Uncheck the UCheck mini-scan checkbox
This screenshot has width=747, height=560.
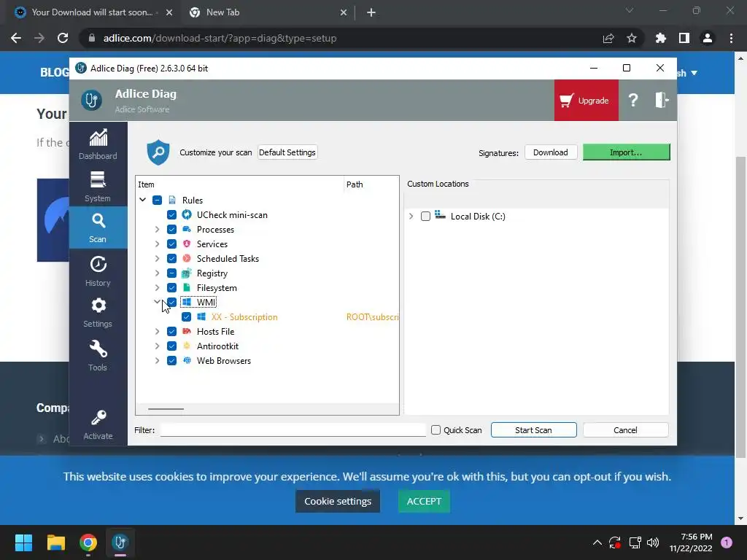coord(171,215)
